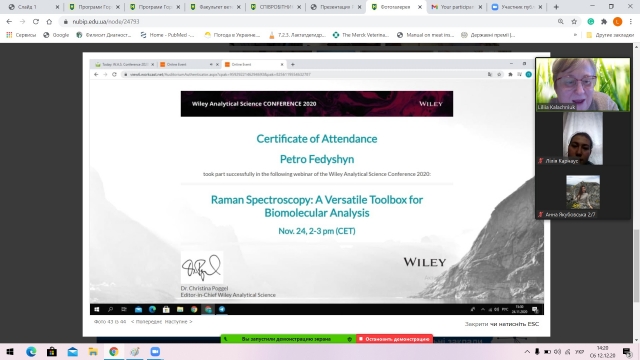Viewport: 640px width, 360px height.
Task: Open the Home - PubMed bookmark
Action: tap(168, 35)
